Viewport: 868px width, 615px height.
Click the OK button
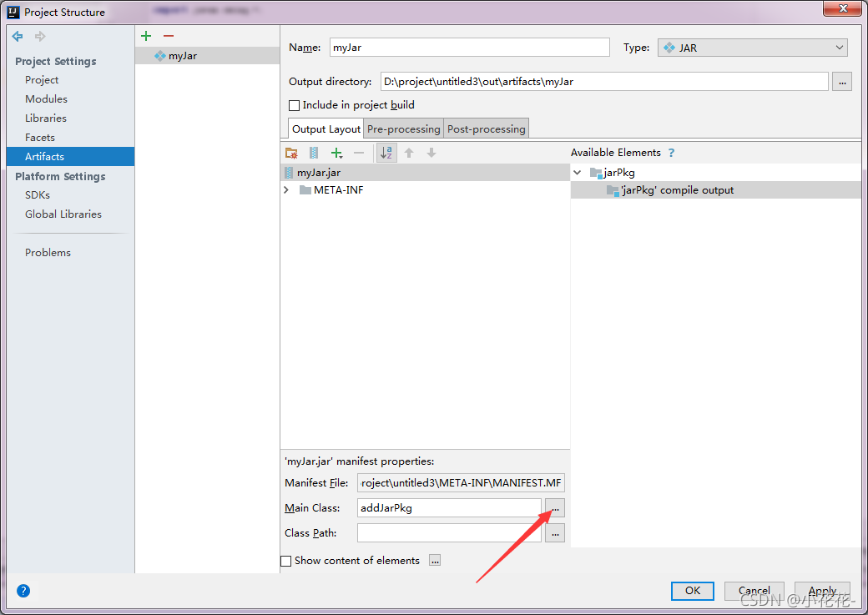coord(693,591)
